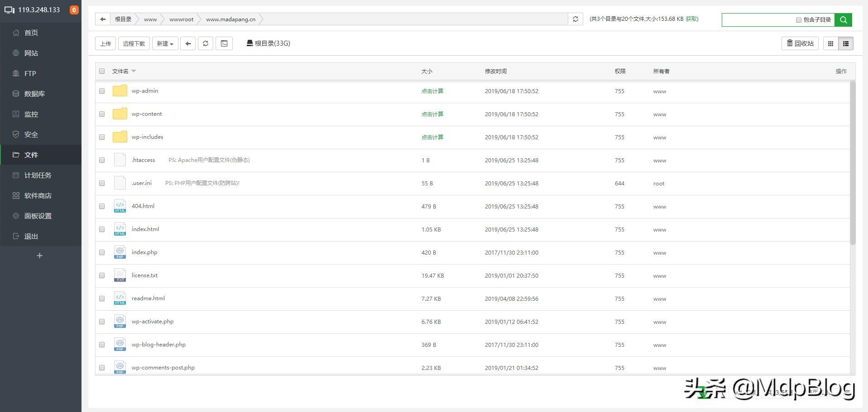Refresh file list from toolbar
Image resolution: width=868 pixels, height=412 pixels.
[x=206, y=43]
